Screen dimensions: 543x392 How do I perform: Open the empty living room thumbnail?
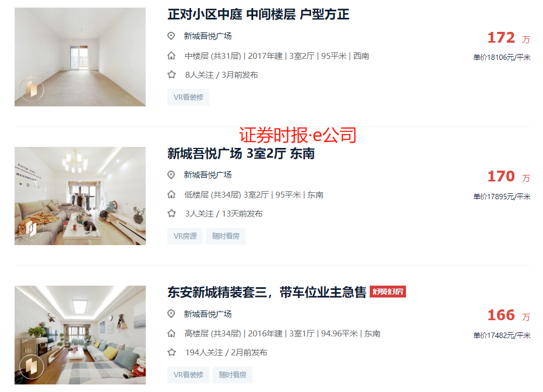80,57
